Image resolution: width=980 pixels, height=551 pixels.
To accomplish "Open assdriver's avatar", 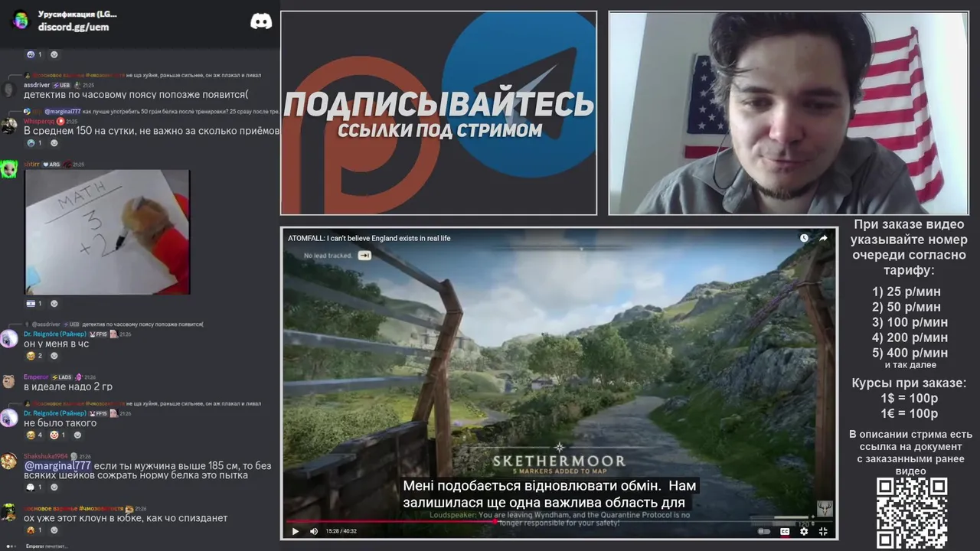I will 9,90.
